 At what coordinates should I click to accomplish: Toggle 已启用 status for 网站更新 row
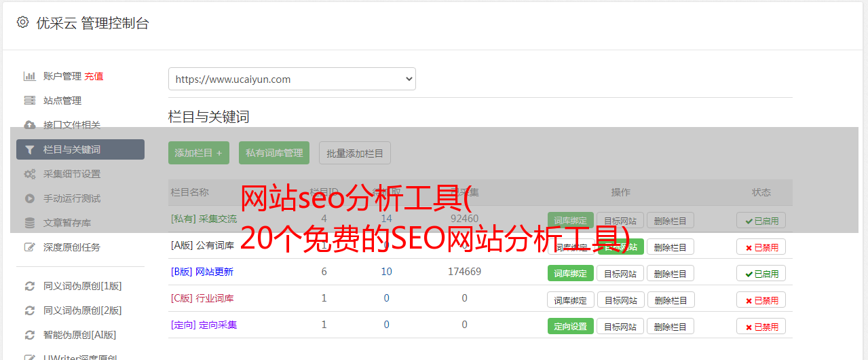pos(761,273)
